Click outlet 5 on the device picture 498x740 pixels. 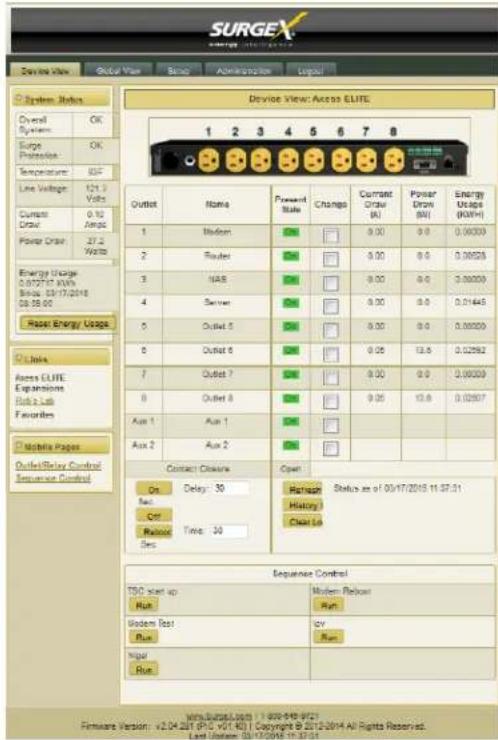click(314, 161)
